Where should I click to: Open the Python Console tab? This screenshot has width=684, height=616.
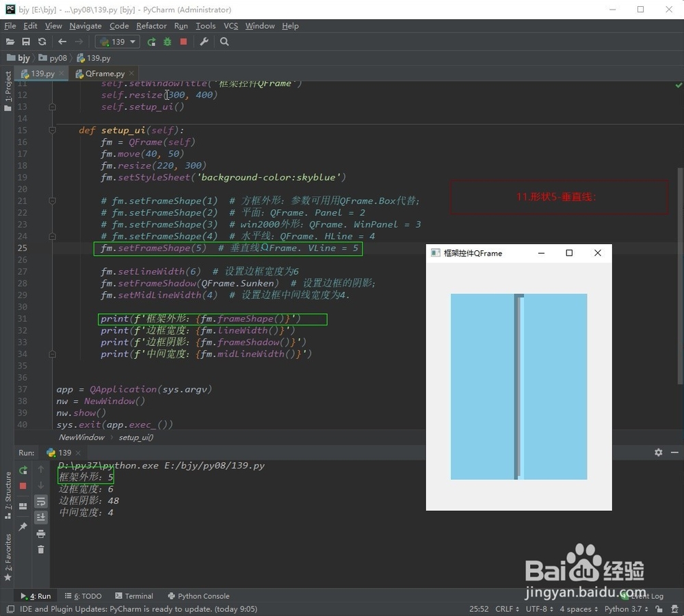(198, 596)
